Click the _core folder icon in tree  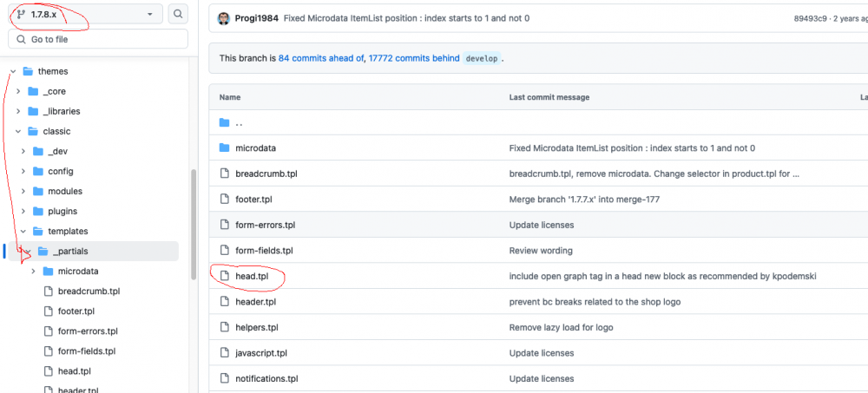33,91
